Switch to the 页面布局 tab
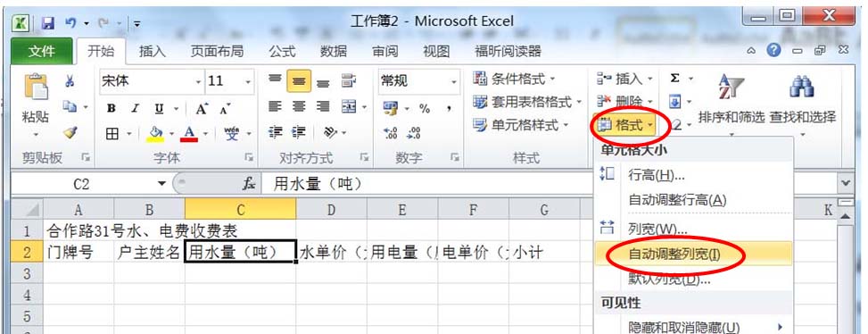This screenshot has width=868, height=334. (217, 52)
